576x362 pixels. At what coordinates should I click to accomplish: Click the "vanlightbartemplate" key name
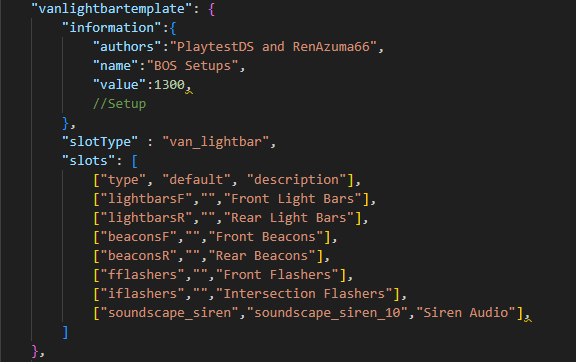click(112, 9)
